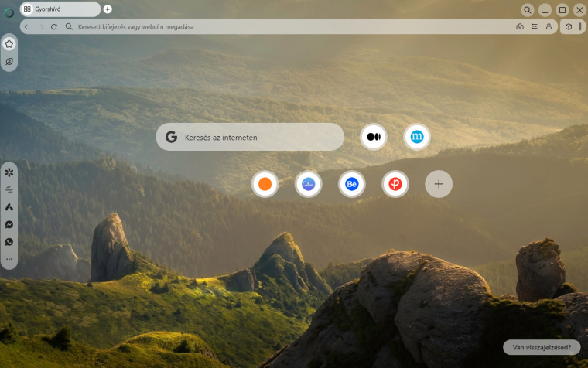This screenshot has height=368, width=588.
Task: Open the sidebar icon below the workspace icon
Action: point(9,61)
